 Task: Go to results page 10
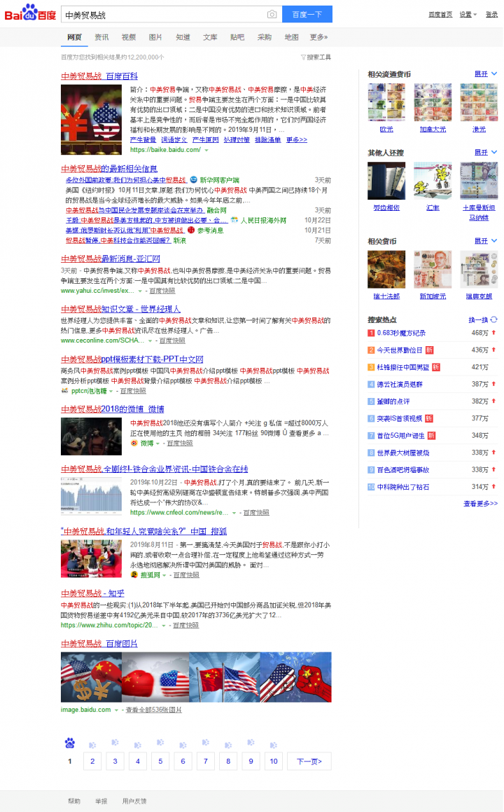(274, 762)
